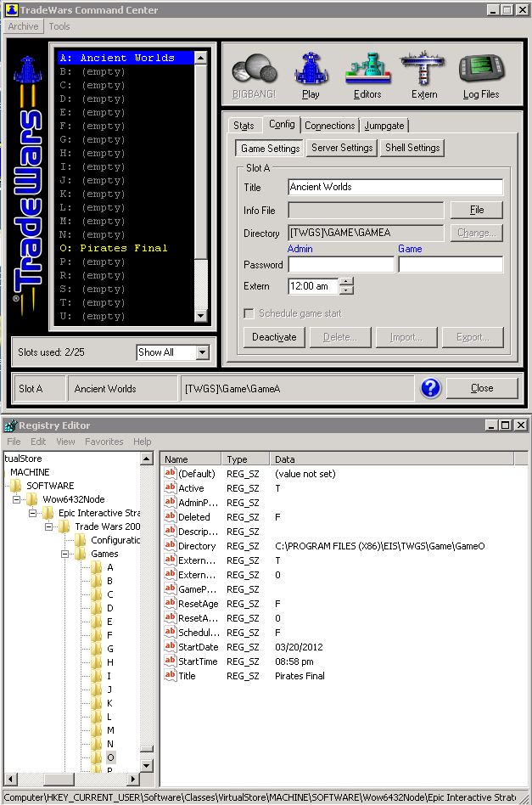Click the Active registry value icon
Viewport: 532px width, 805px height.
point(171,487)
